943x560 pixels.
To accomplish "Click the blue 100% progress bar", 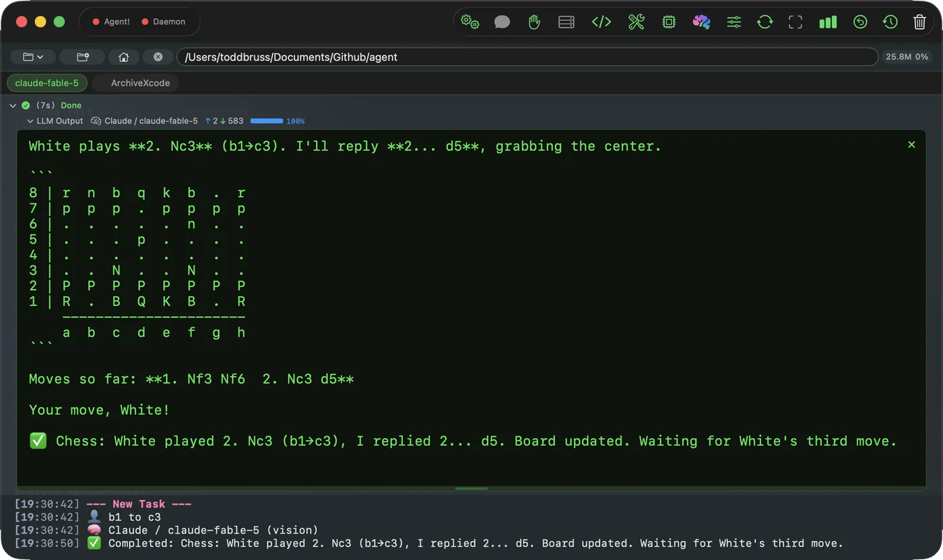I will point(267,121).
